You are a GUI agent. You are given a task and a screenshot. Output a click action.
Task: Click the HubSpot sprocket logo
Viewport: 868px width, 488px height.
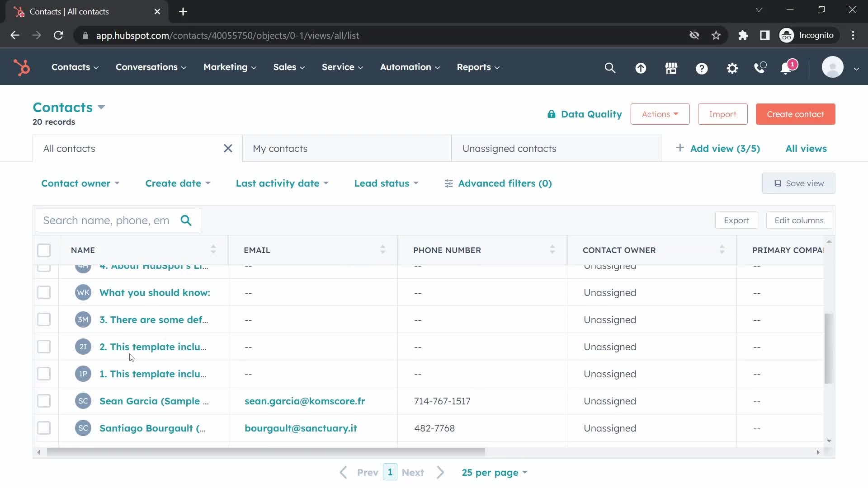[x=21, y=67]
